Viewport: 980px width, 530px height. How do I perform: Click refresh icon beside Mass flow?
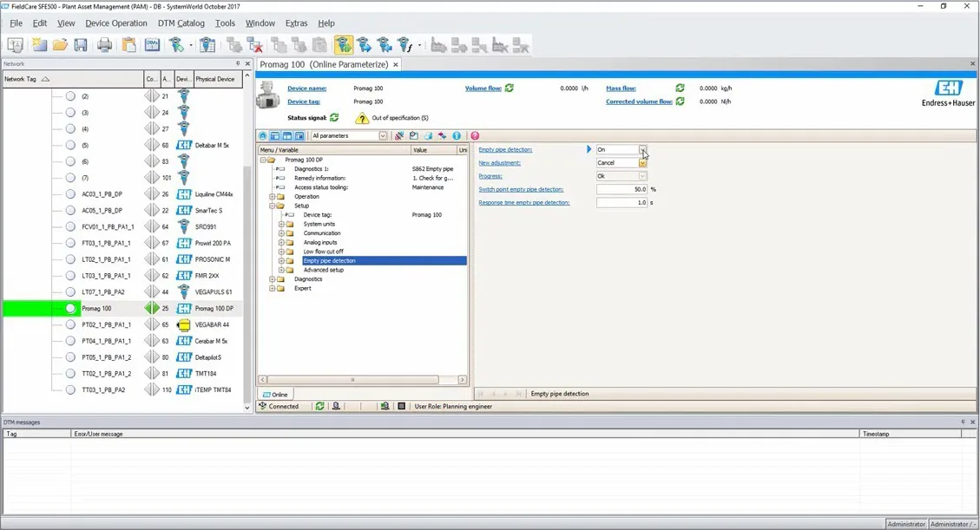tap(680, 88)
